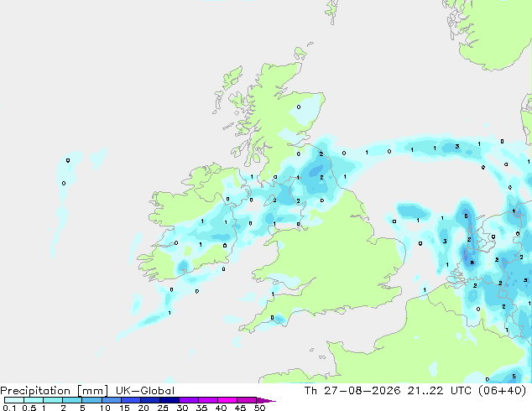Image resolution: width=532 pixels, height=411 pixels.
Task: Pick the 15 to 20 mm legend swatch
Action: [x=130, y=400]
